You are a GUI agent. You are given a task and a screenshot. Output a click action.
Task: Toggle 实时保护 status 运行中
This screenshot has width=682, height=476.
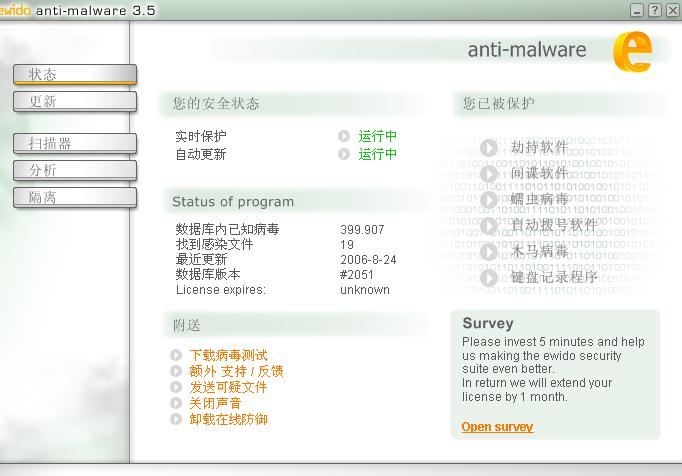377,136
